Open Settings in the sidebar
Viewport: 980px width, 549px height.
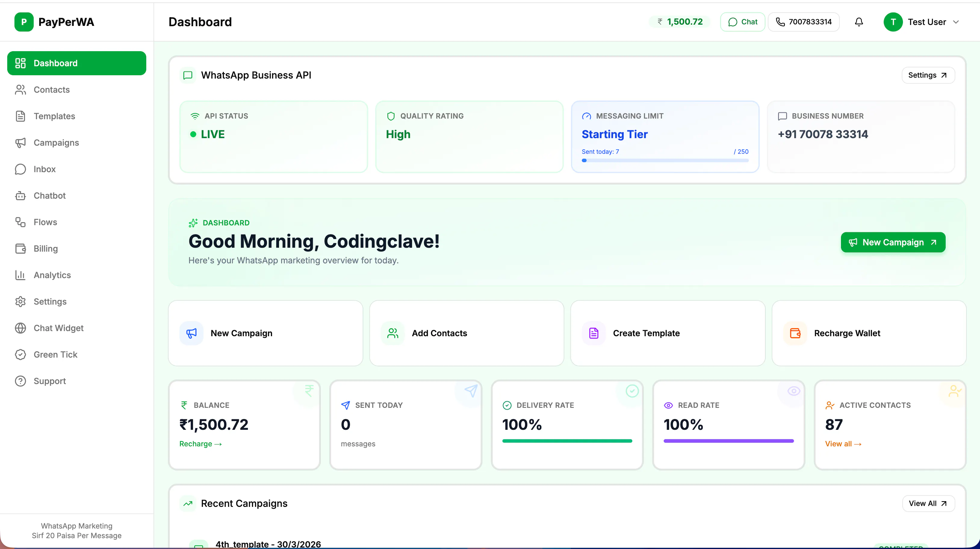point(76,301)
